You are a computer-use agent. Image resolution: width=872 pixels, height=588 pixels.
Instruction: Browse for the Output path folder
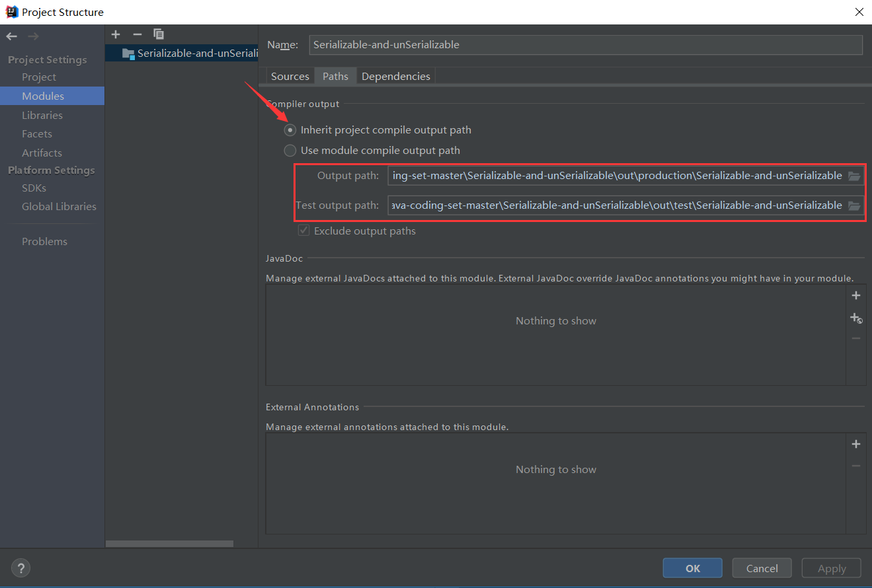pyautogui.click(x=854, y=175)
